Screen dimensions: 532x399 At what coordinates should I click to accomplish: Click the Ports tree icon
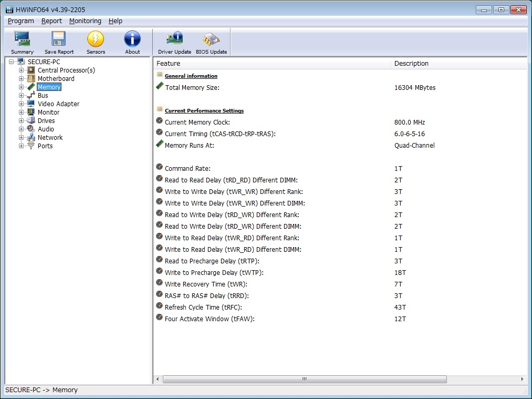(31, 146)
